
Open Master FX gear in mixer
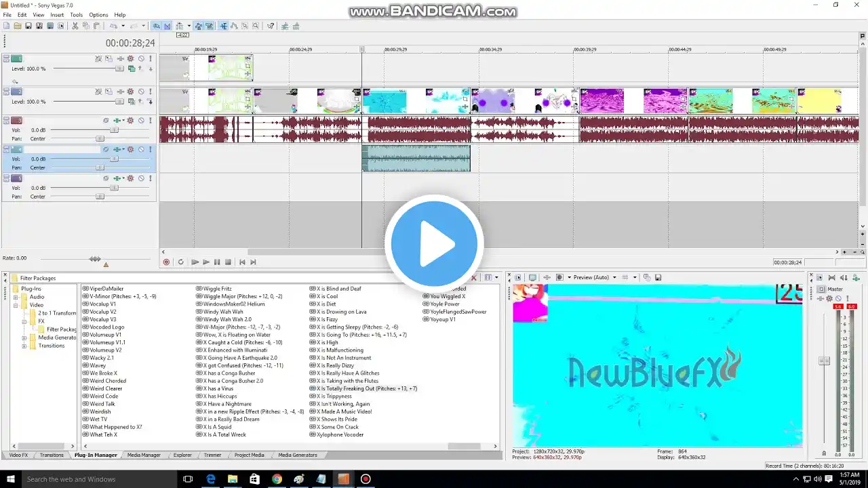tap(829, 298)
